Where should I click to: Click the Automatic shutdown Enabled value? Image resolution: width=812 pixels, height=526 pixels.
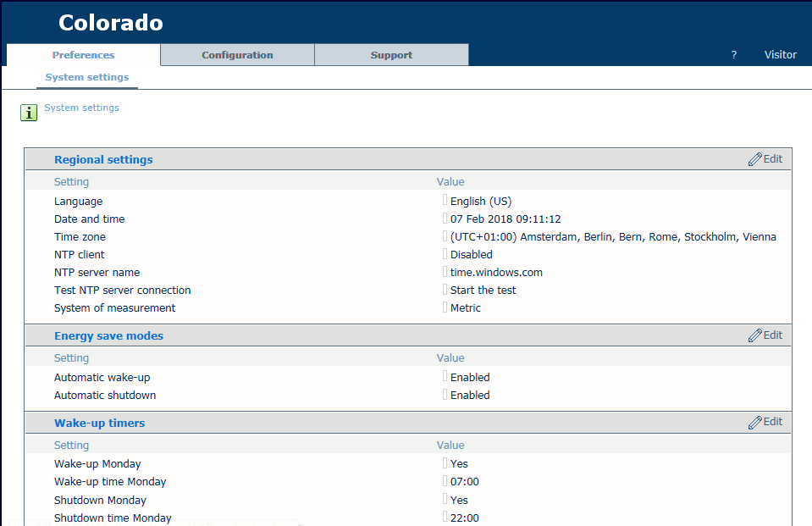point(470,396)
